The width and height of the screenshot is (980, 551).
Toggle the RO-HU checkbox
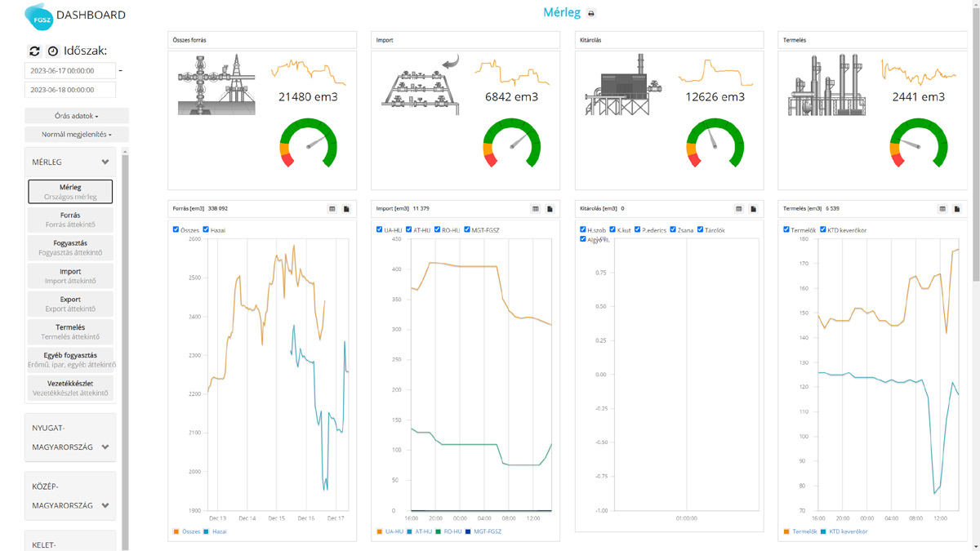tap(437, 229)
